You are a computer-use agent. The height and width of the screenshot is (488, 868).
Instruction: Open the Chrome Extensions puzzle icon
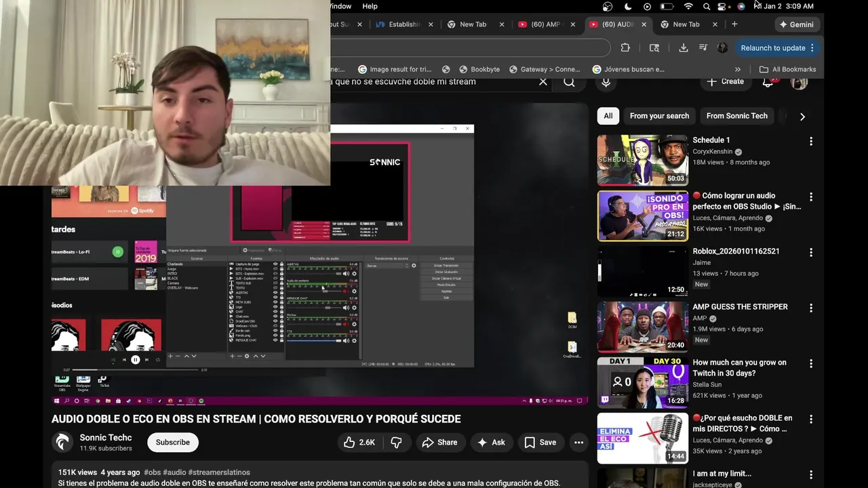point(625,48)
